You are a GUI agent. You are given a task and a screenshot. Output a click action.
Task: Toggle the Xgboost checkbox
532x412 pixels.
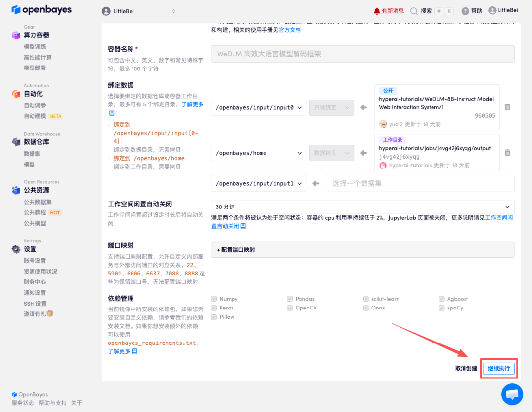coord(441,299)
